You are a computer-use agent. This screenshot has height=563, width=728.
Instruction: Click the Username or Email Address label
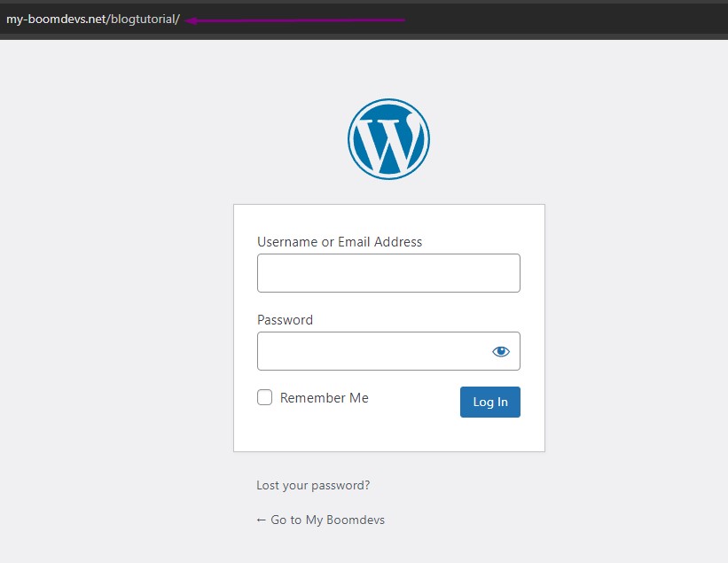click(x=340, y=242)
